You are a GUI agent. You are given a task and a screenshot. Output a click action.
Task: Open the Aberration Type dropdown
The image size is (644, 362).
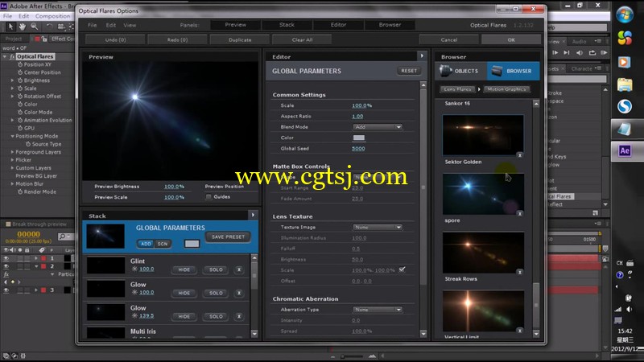pos(377,310)
